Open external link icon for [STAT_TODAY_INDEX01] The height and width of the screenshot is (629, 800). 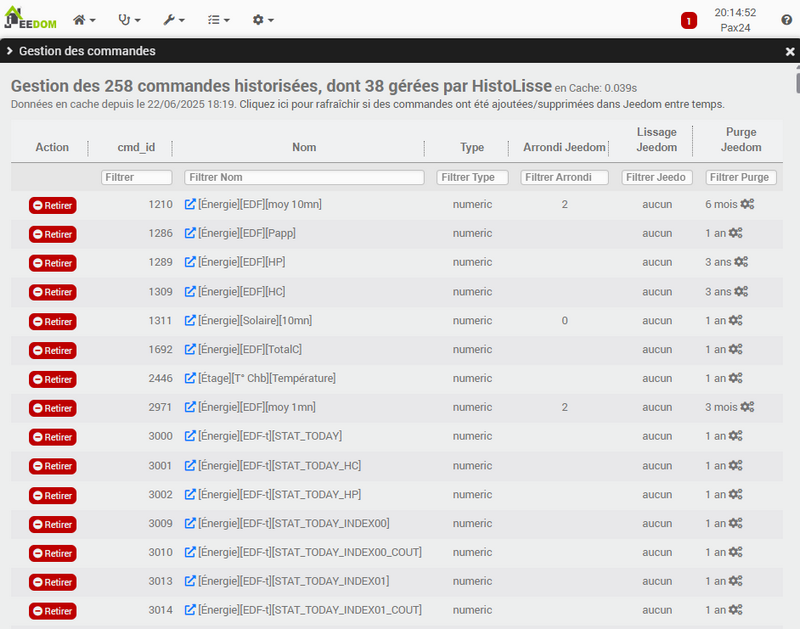190,581
